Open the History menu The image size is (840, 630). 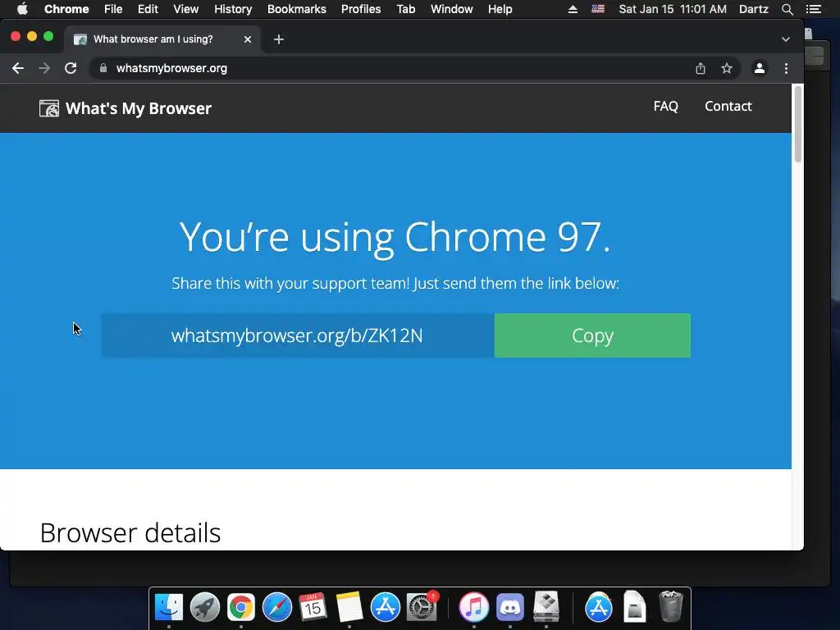point(233,9)
